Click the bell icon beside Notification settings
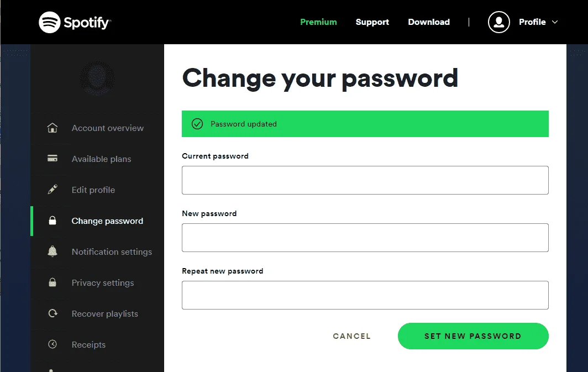 pyautogui.click(x=53, y=252)
